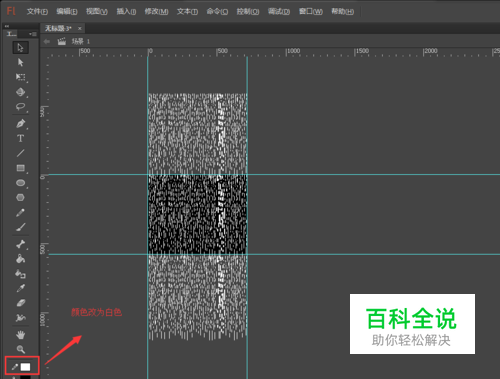Open the white stroke color swatch

pyautogui.click(x=25, y=367)
